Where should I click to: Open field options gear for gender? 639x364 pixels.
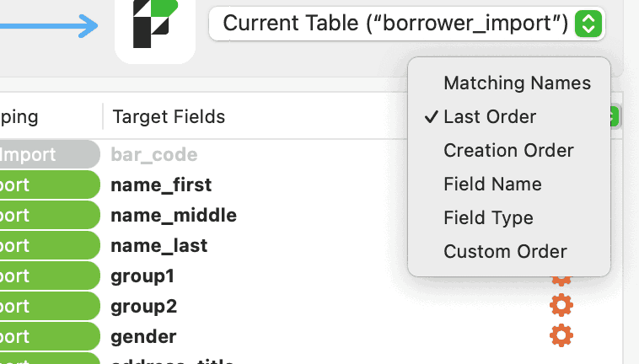[561, 336]
